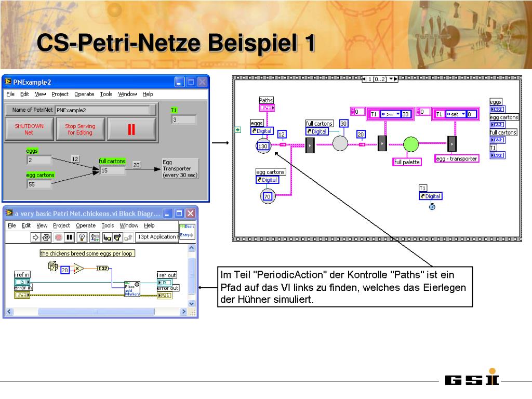Click eggs indicator value 2
This screenshot has height=399, width=532.
(39, 160)
